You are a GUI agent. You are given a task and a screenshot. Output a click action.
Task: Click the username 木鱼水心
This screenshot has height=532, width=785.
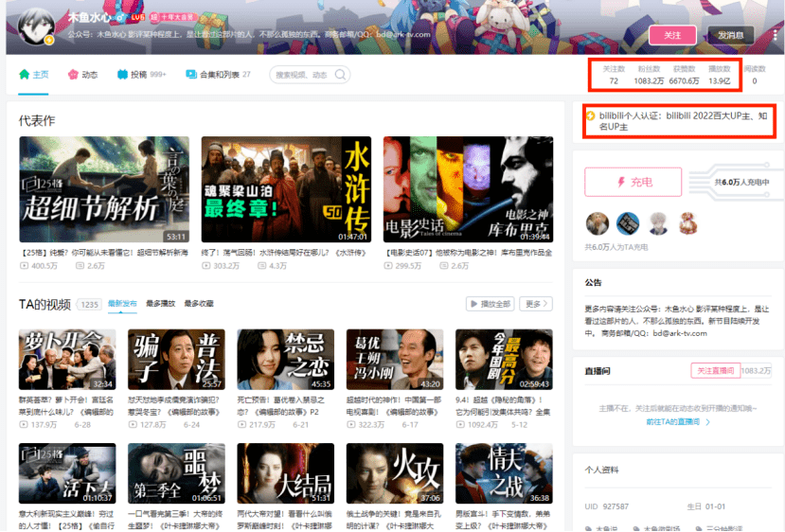point(90,17)
